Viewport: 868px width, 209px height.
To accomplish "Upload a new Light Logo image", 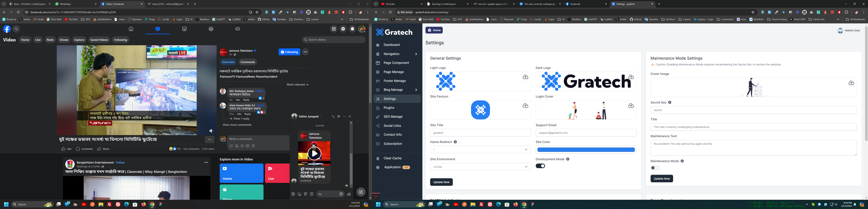I will tap(525, 77).
